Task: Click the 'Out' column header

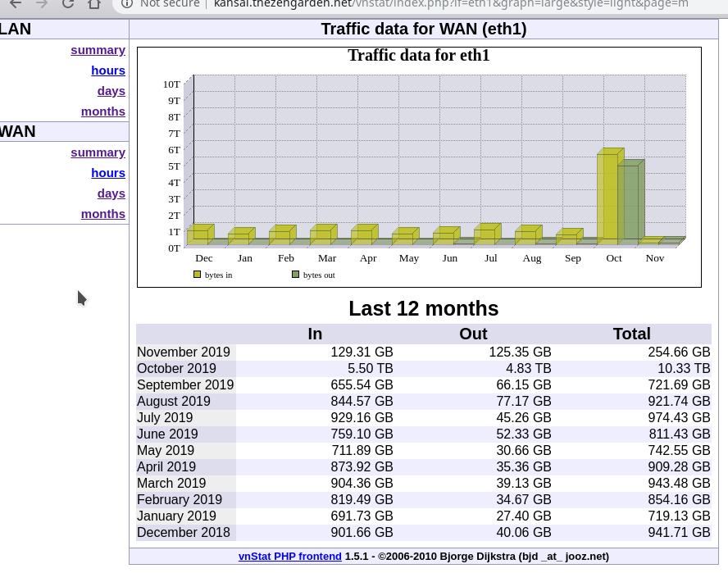Action: (473, 334)
